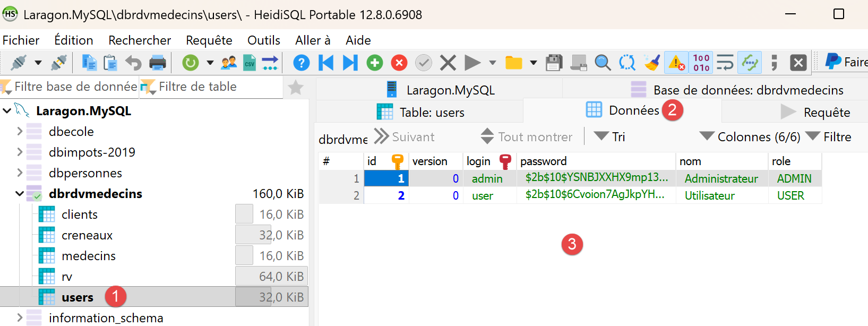Image resolution: width=868 pixels, height=326 pixels.
Task: Open the Aller à menu
Action: point(313,40)
